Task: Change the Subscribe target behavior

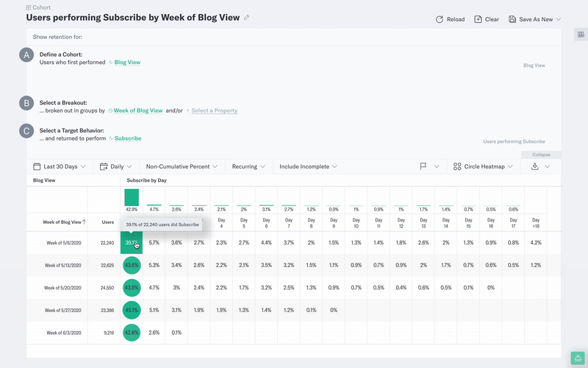Action: click(128, 138)
